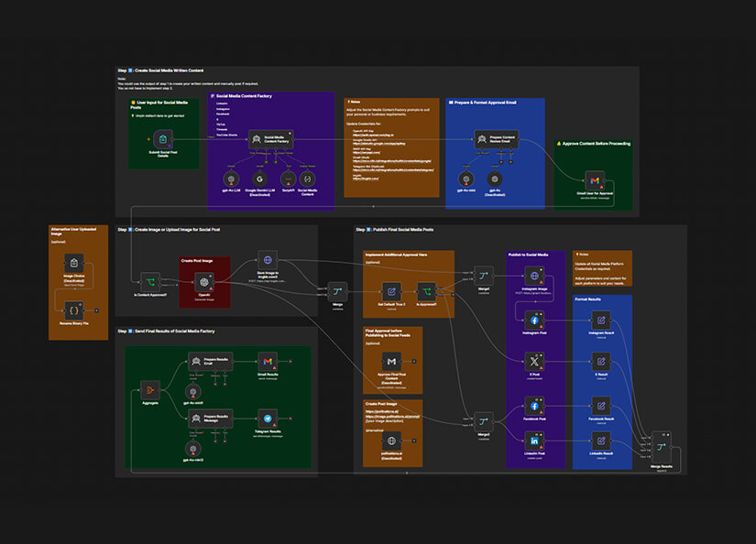The height and width of the screenshot is (544, 756).
Task: Add a node after Gmail Results output
Action: (x=290, y=362)
